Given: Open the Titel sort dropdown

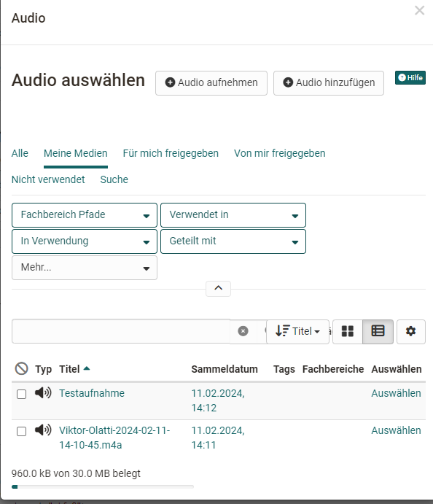Looking at the screenshot, I should (297, 331).
